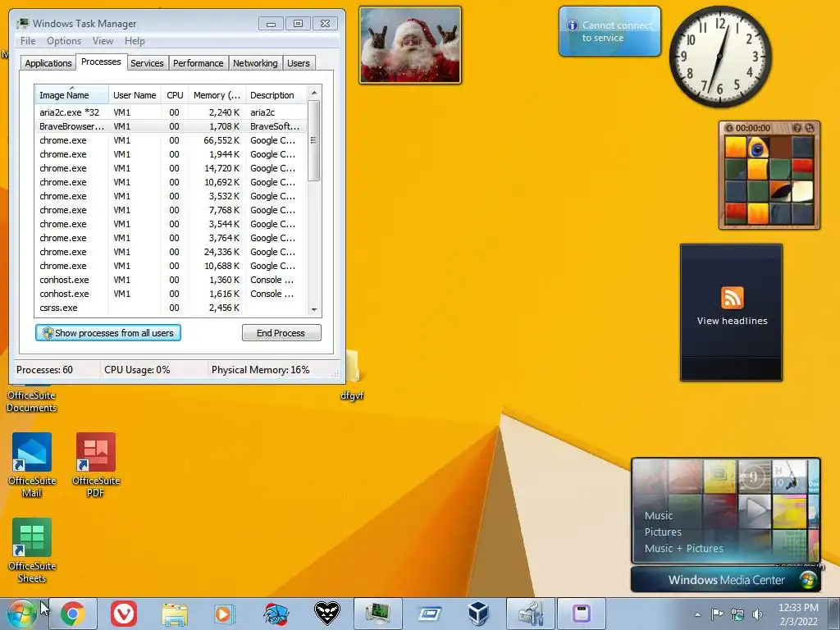
Task: Select the csrss.exe process
Action: click(x=171, y=308)
